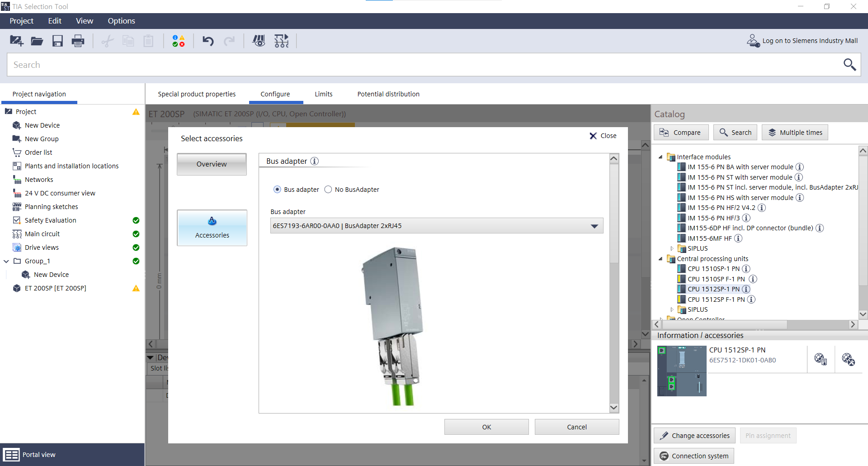Select Accessories section in dialog

[212, 228]
